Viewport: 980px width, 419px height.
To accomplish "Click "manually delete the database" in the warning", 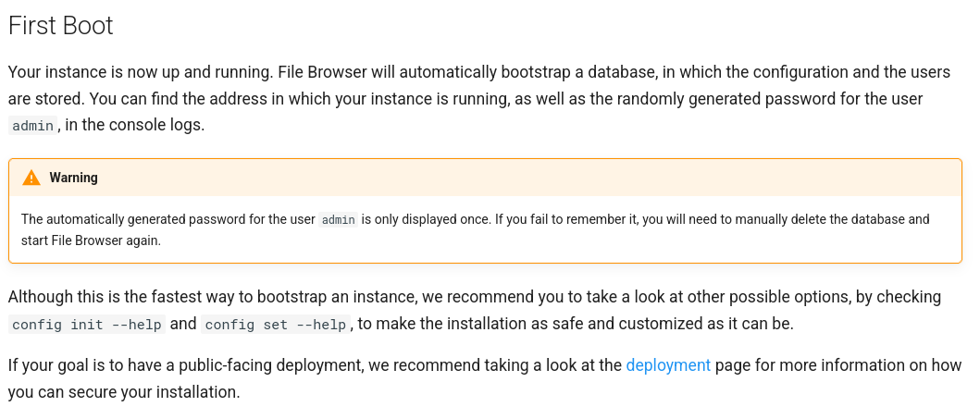I will (797, 220).
